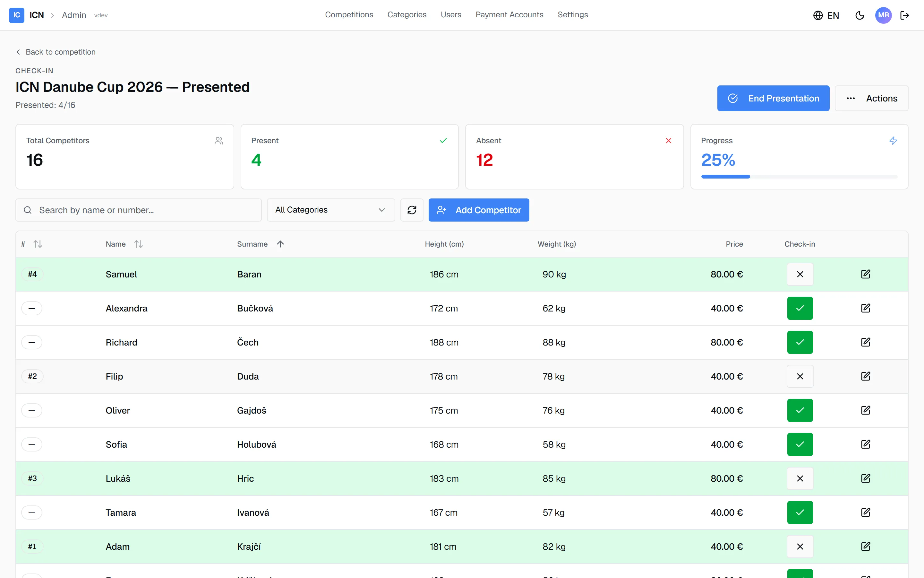
Task: Sort by Surname ascending arrow
Action: pyautogui.click(x=280, y=244)
